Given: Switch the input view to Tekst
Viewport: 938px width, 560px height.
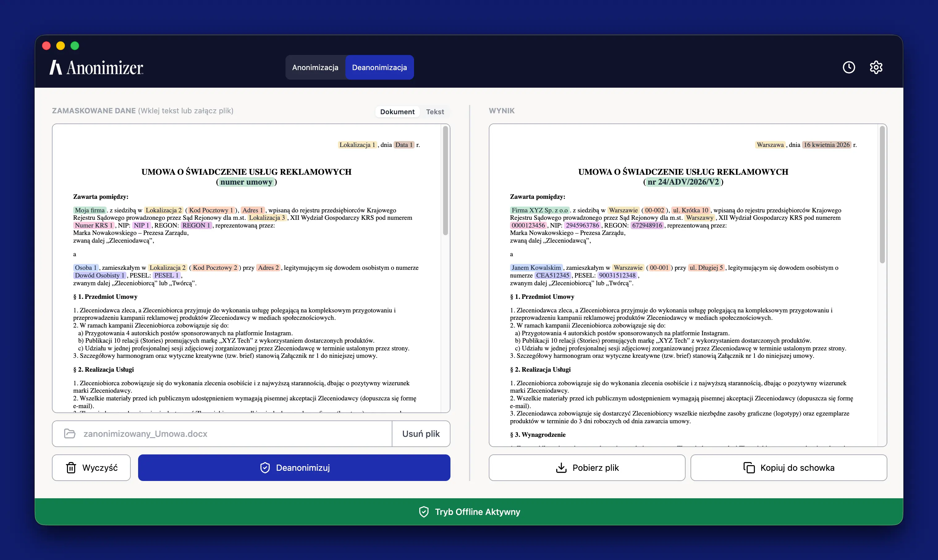Looking at the screenshot, I should click(x=435, y=112).
